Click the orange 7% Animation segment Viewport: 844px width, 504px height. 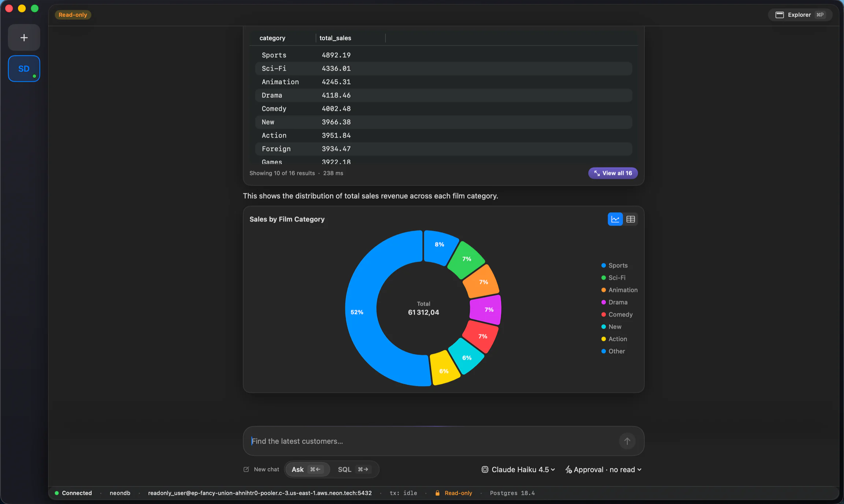tap(482, 281)
